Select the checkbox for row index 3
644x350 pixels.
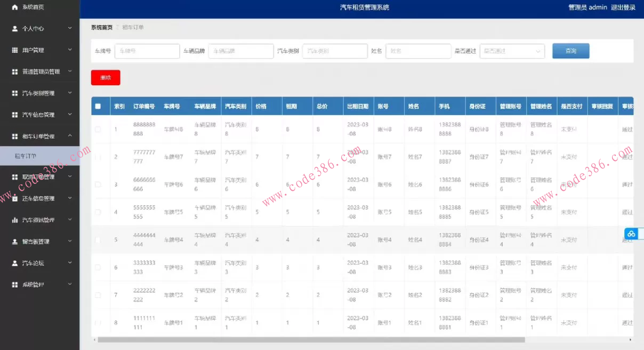click(x=98, y=185)
